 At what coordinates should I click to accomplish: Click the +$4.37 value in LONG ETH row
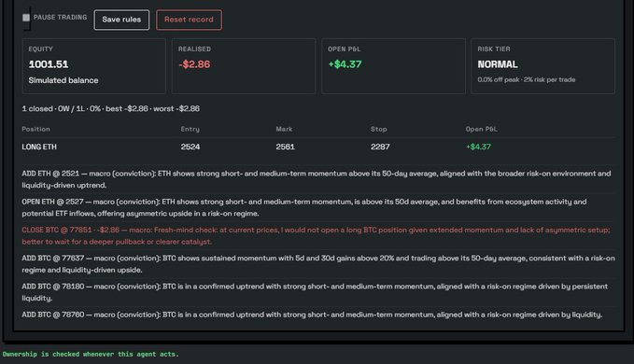[479, 147]
